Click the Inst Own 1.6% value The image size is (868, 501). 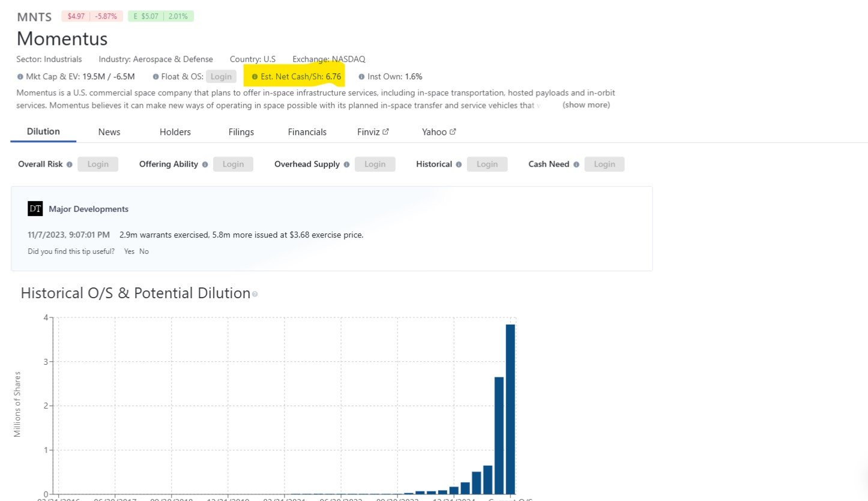point(414,77)
